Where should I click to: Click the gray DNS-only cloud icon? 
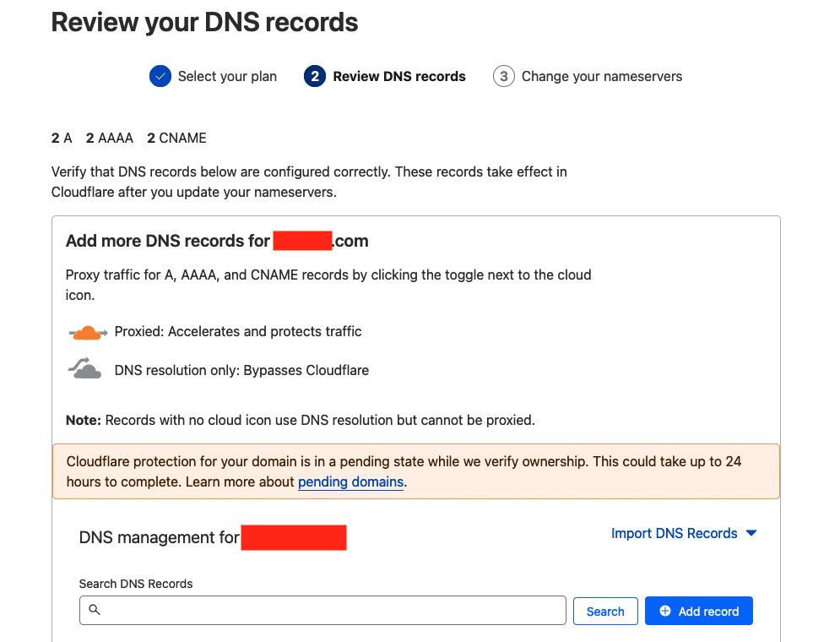[x=85, y=369]
